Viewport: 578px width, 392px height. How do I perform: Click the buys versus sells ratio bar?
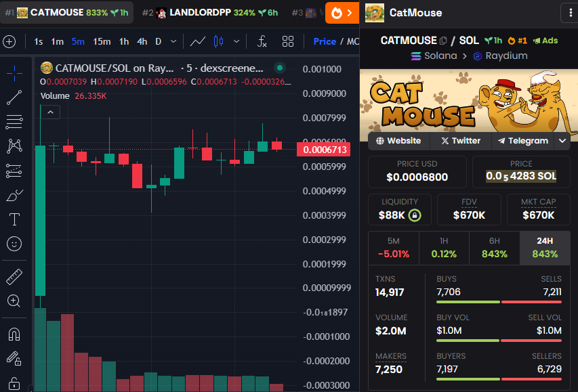coord(499,302)
